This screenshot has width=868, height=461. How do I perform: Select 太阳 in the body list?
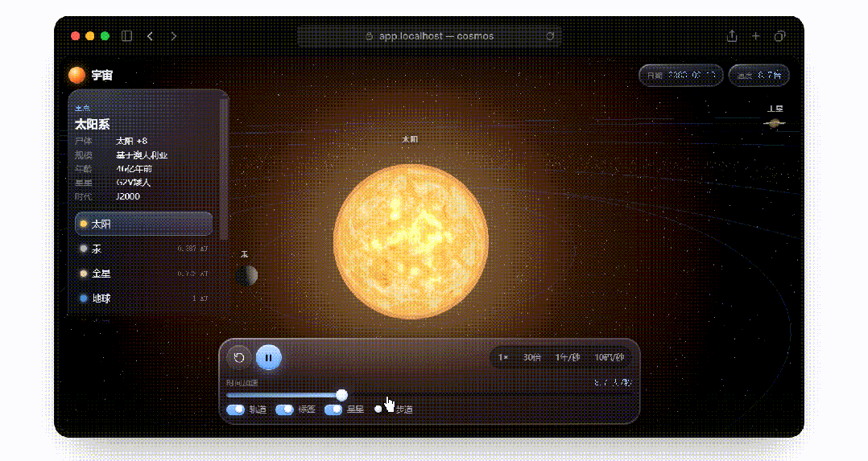click(x=144, y=224)
